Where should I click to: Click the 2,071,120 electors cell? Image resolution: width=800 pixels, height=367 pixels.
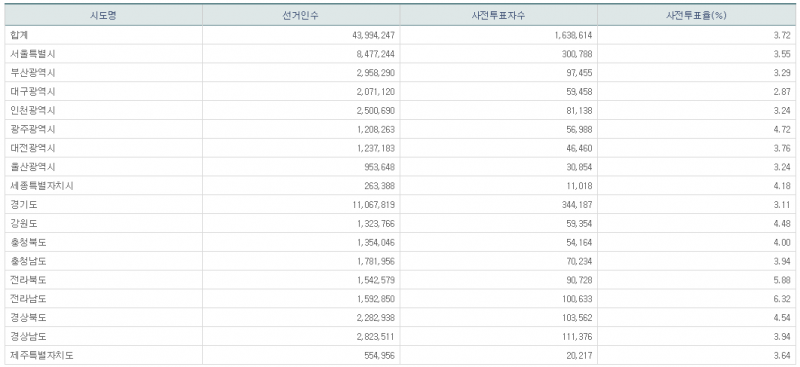point(376,92)
